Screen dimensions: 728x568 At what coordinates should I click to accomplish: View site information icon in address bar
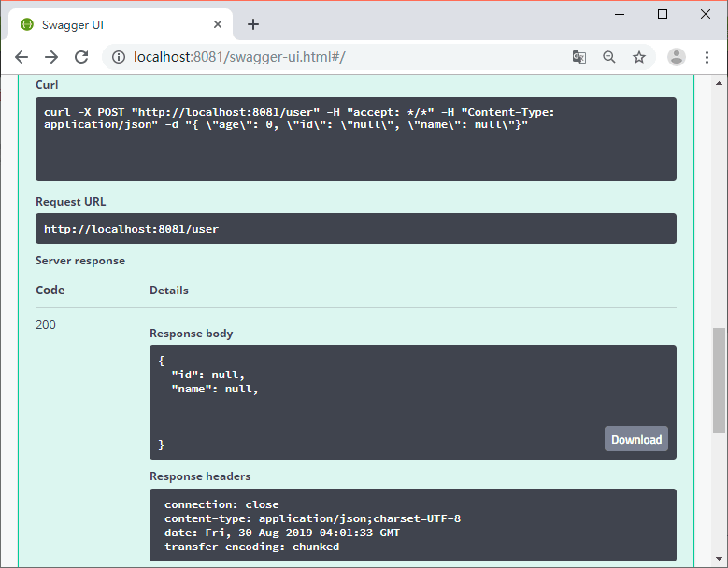119,57
